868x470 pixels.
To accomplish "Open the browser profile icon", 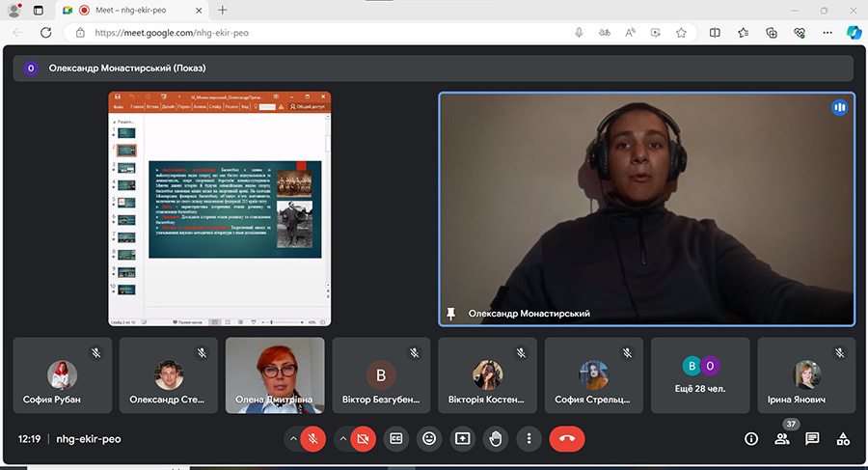I will [14, 10].
